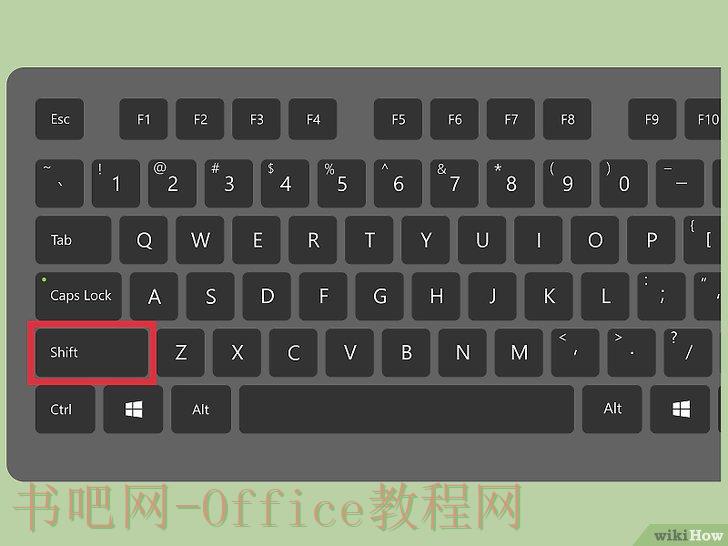Click the right Windows logo key
The width and height of the screenshot is (728, 546).
point(680,409)
